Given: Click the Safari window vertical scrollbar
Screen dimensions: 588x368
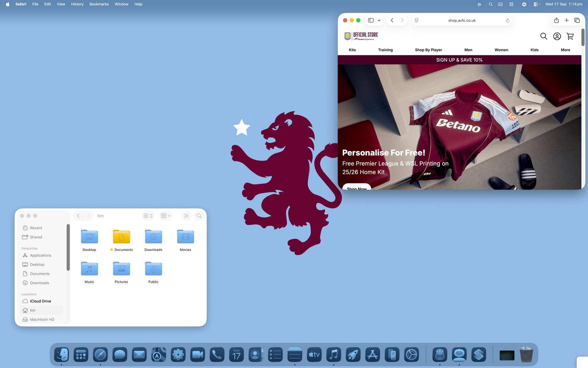Looking at the screenshot, I should point(583,37).
